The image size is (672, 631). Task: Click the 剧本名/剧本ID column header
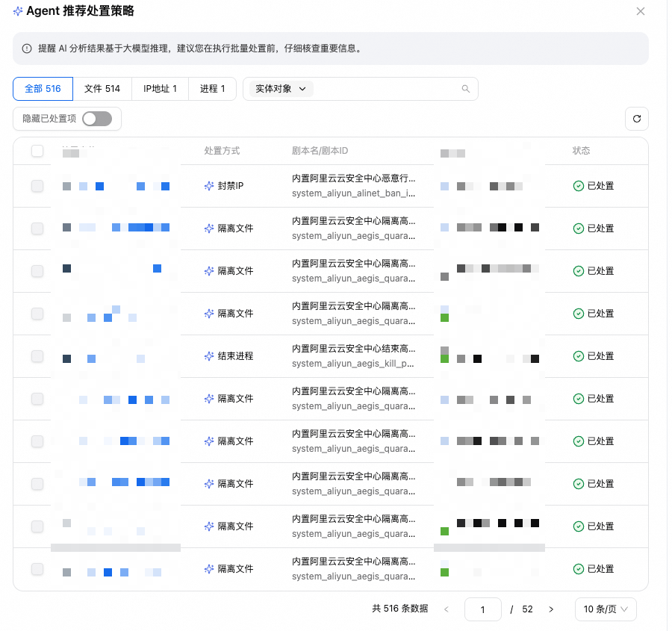320,151
